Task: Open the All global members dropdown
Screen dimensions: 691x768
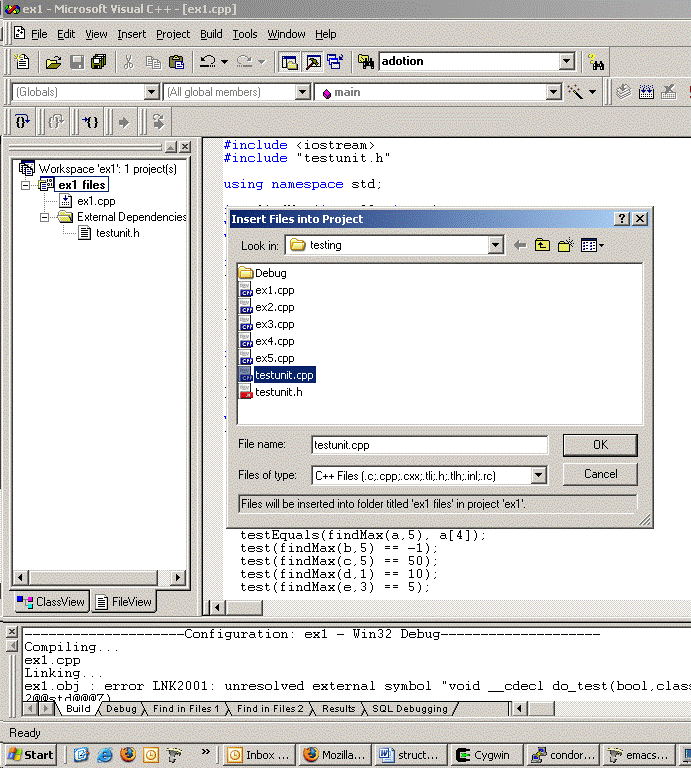Action: tap(302, 92)
